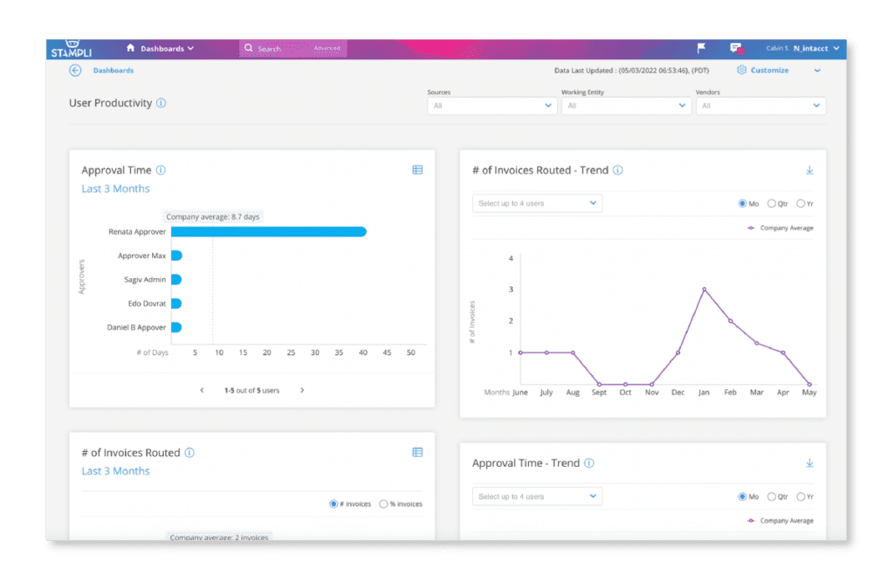Open the Working Entity filter dropdown

tap(628, 105)
